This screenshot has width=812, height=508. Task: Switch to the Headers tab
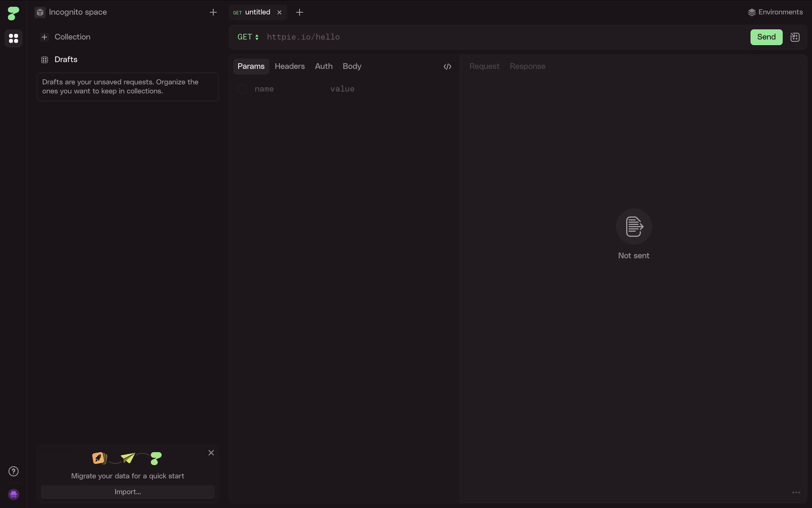pos(290,66)
